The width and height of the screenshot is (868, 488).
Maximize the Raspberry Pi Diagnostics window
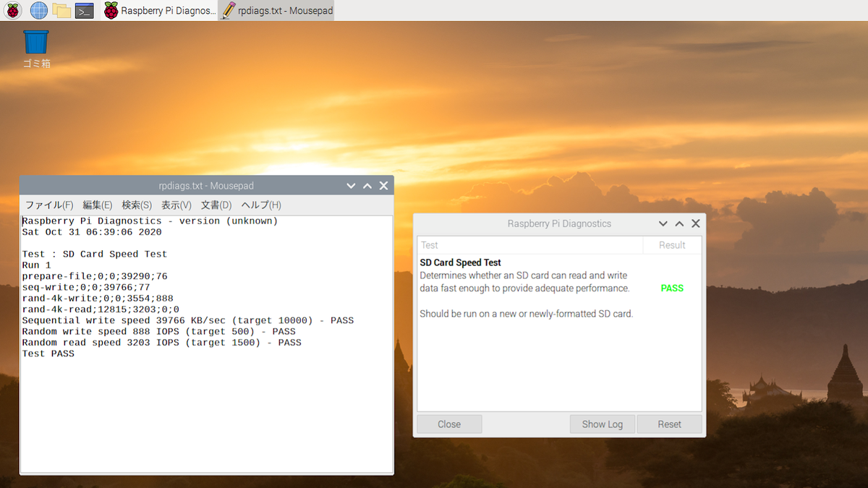[679, 223]
